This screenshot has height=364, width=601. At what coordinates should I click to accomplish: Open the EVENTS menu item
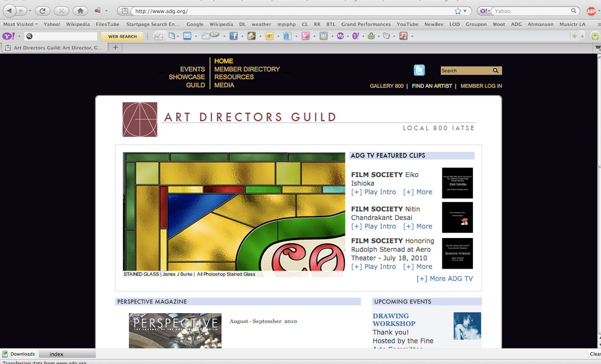192,69
